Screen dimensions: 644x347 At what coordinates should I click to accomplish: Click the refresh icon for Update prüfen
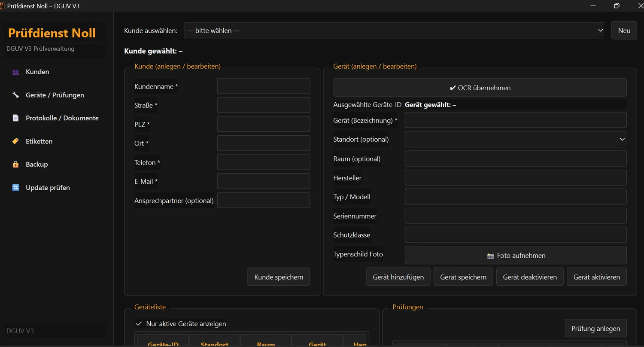(16, 188)
